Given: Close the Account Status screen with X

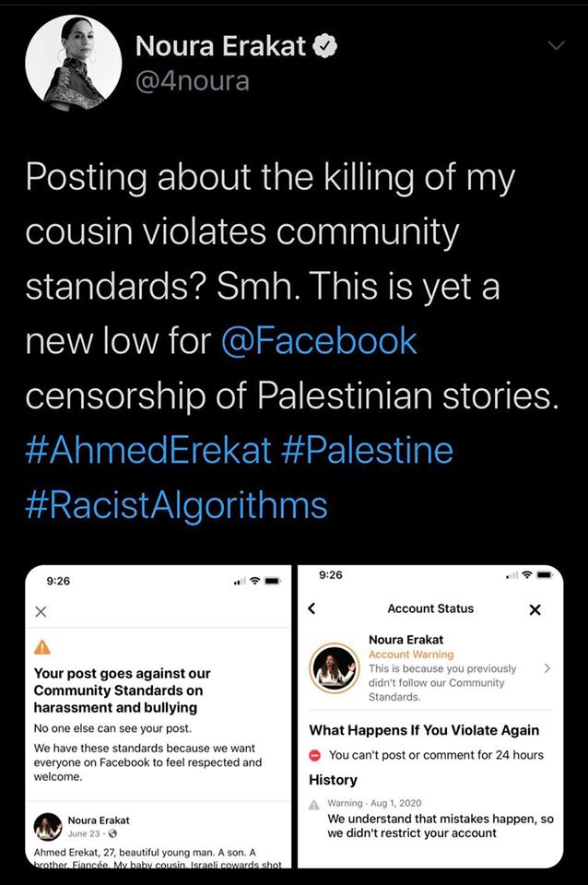Looking at the screenshot, I should [x=535, y=609].
